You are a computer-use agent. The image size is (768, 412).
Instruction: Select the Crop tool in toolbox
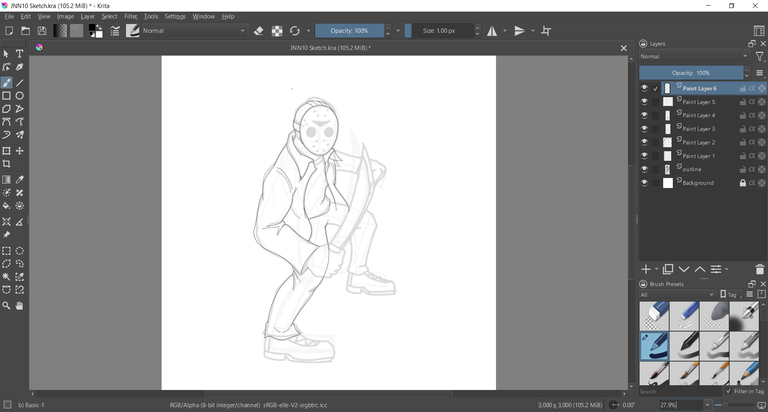pos(6,164)
